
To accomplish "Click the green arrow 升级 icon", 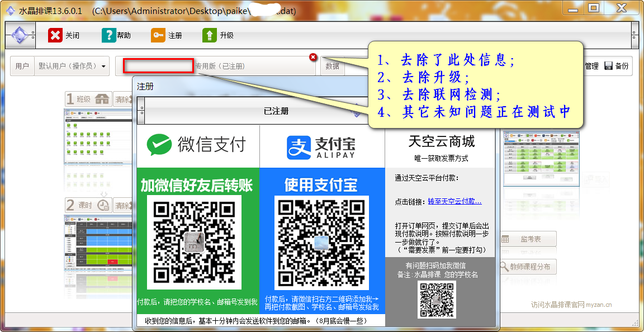I will pos(209,35).
